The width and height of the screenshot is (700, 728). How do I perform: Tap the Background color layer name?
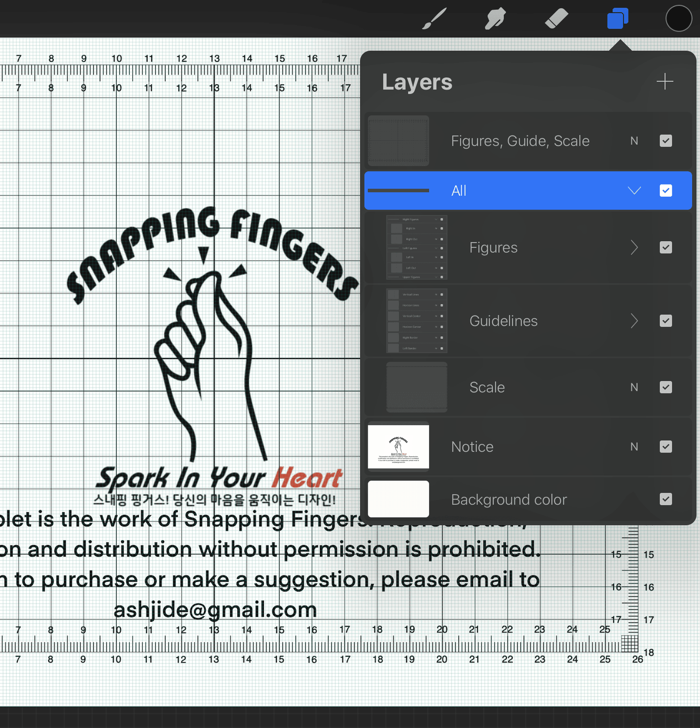tap(509, 499)
